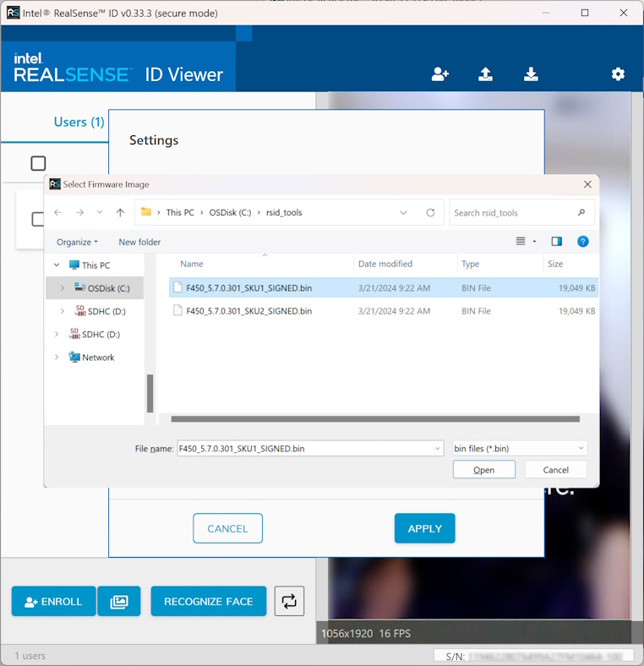The height and width of the screenshot is (666, 644).
Task: Click the swap arrows icon button
Action: [x=289, y=601]
